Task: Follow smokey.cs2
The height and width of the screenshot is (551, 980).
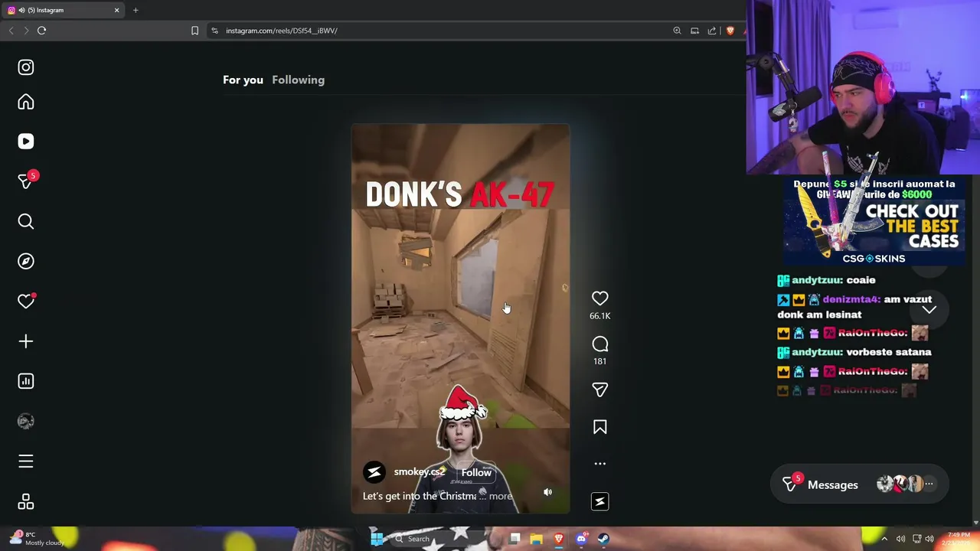Action: click(476, 472)
